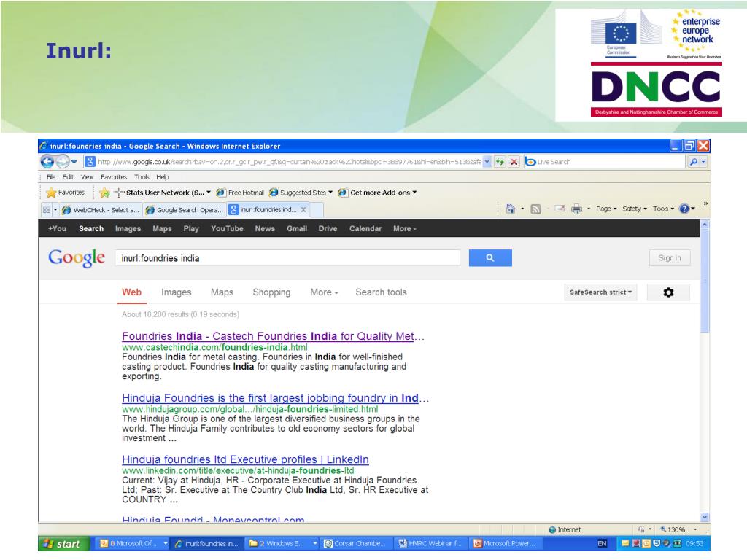Open the View menu
This screenshot has height=560, width=747.
pyautogui.click(x=88, y=177)
